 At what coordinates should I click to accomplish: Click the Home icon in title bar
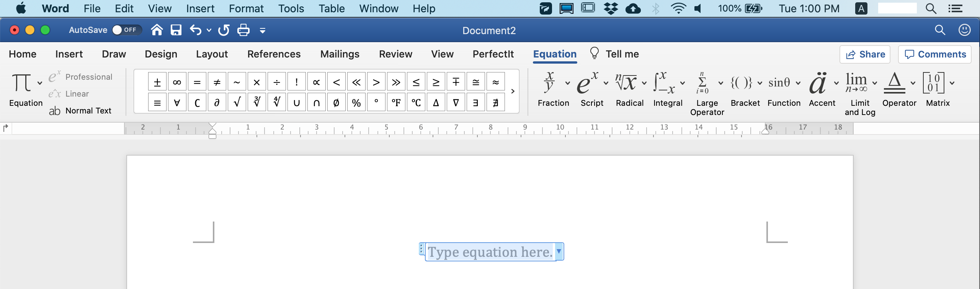coord(157,30)
